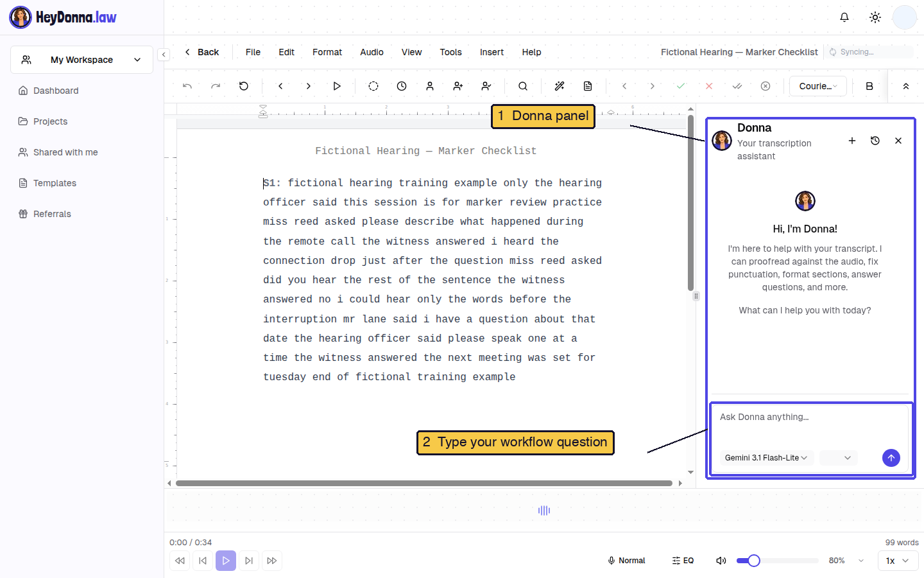Image resolution: width=924 pixels, height=578 pixels.
Task: Adjust the volume slider handle
Action: pos(754,561)
